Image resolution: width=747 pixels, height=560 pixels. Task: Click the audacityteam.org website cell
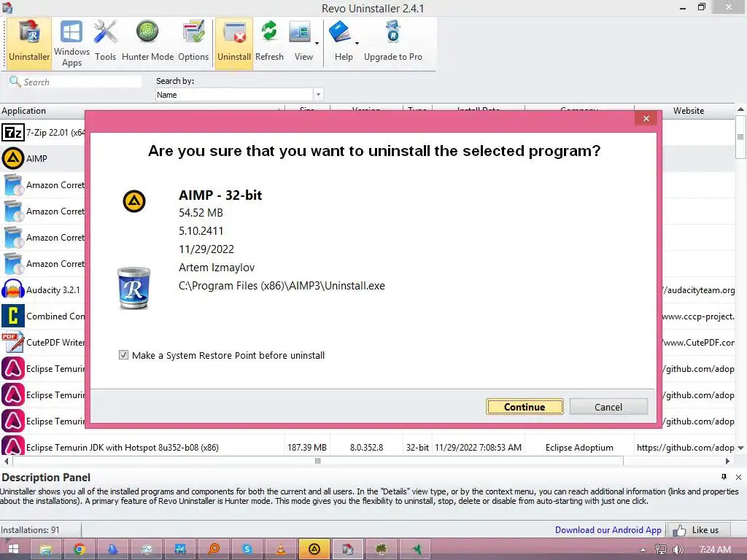pyautogui.click(x=699, y=290)
